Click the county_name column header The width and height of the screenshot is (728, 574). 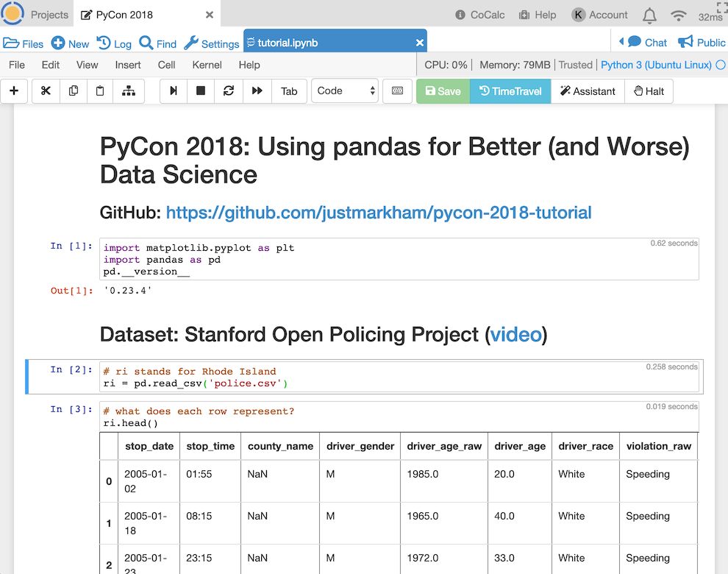point(280,446)
